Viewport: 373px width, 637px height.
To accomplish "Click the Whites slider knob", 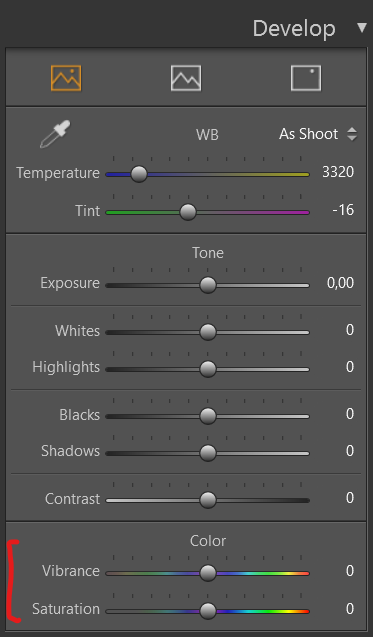I will pyautogui.click(x=208, y=332).
